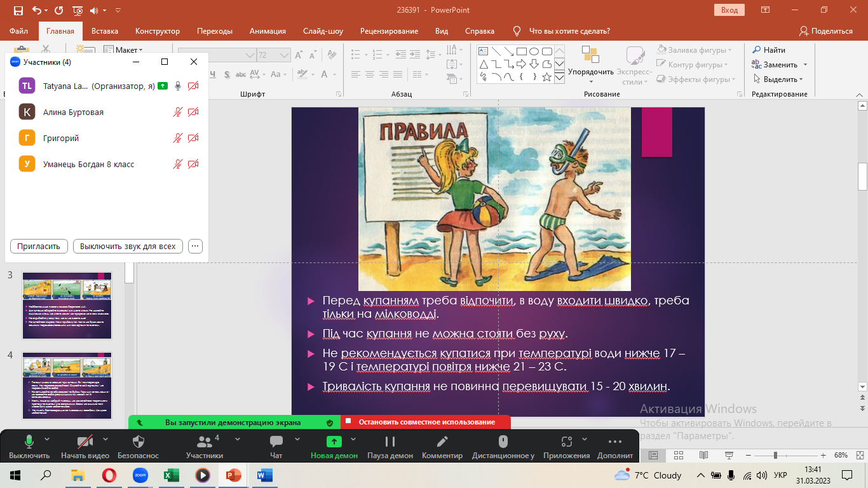
Task: Toggle microphone for Алина Буртовая
Action: [178, 112]
